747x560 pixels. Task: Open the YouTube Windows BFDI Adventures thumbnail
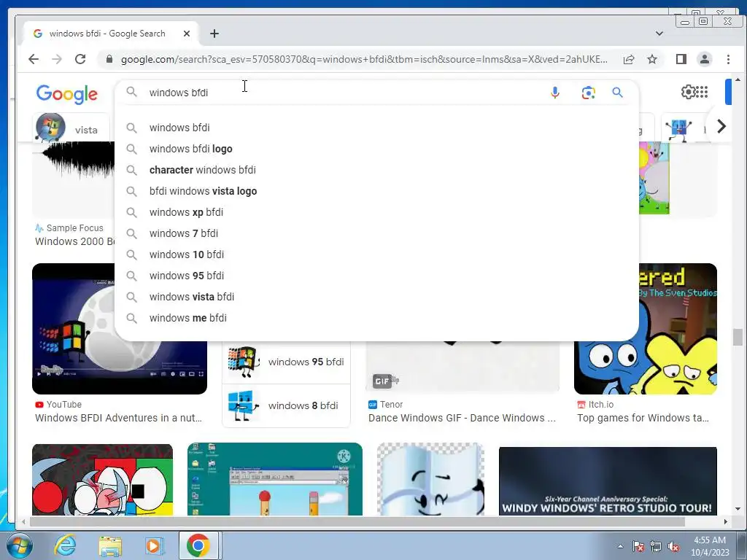120,329
